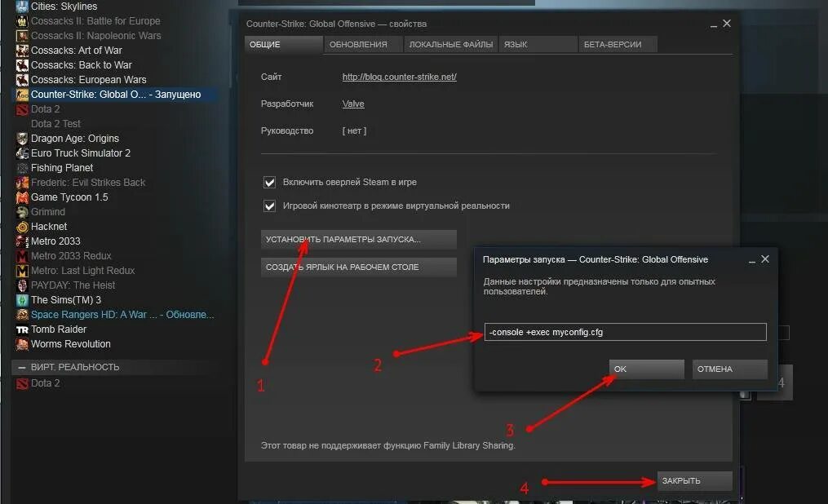Image resolution: width=828 pixels, height=504 pixels.
Task: Click the Cossacks II: Battle for Europe icon
Action: (22, 21)
